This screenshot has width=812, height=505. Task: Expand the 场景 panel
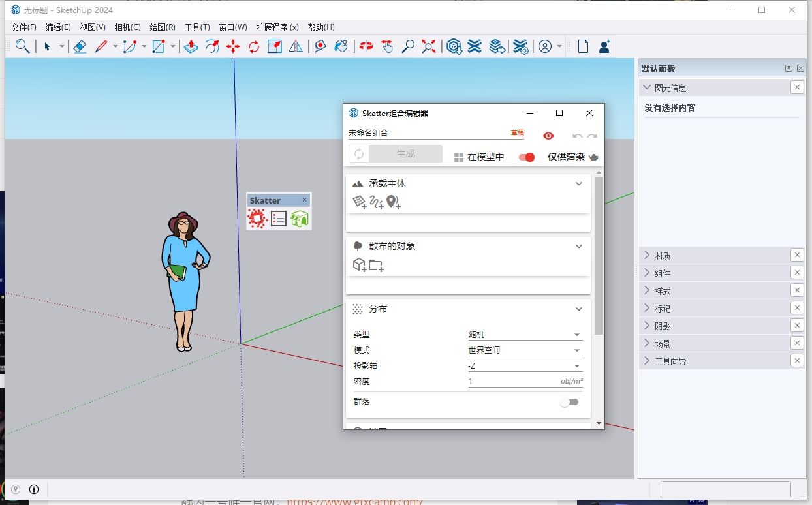coord(722,343)
